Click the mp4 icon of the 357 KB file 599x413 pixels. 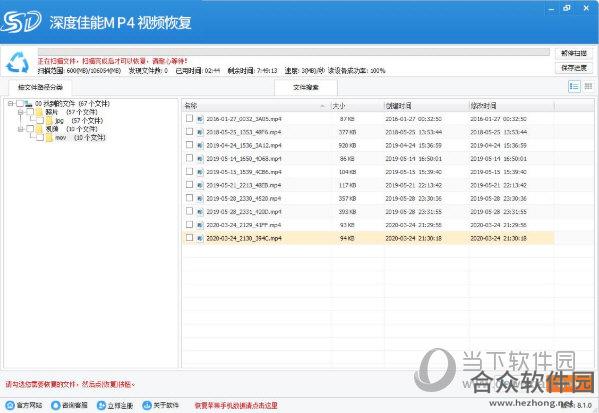[x=200, y=199]
